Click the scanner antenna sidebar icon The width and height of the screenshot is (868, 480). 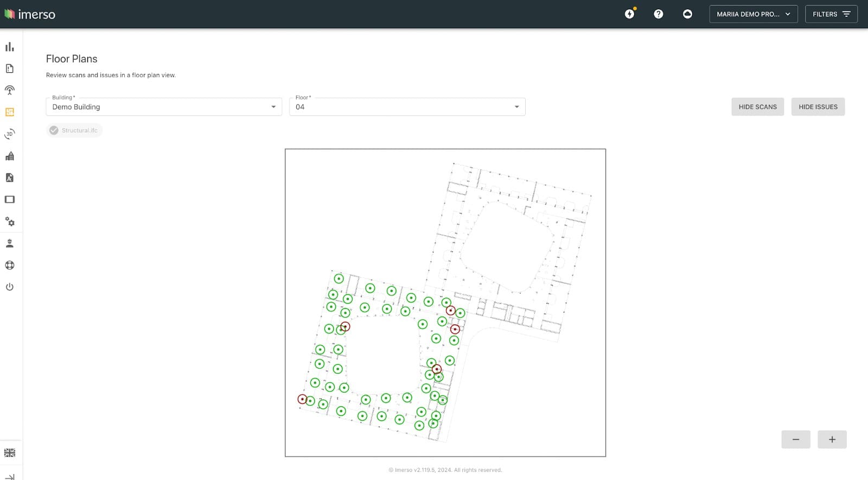pos(9,90)
